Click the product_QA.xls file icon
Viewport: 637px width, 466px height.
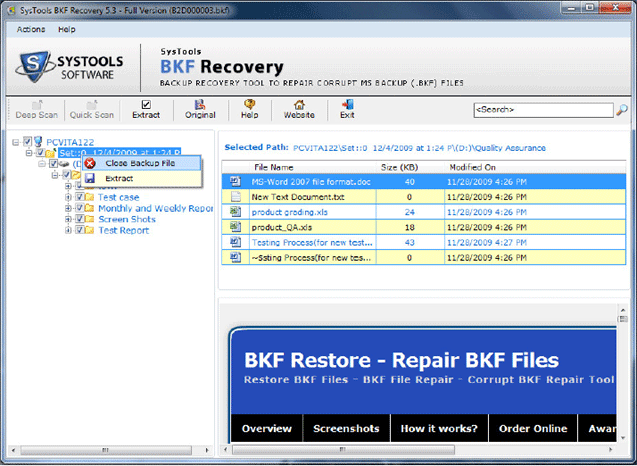[x=235, y=227]
